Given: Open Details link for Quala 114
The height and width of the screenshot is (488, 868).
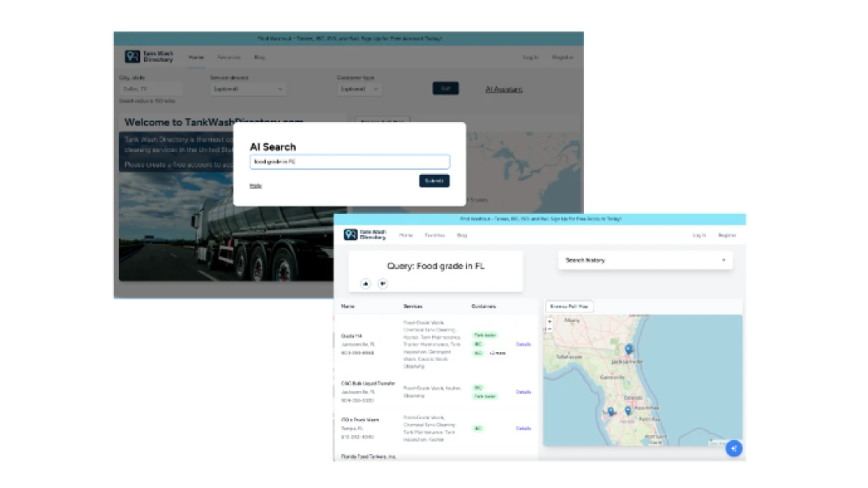Looking at the screenshot, I should (x=523, y=344).
